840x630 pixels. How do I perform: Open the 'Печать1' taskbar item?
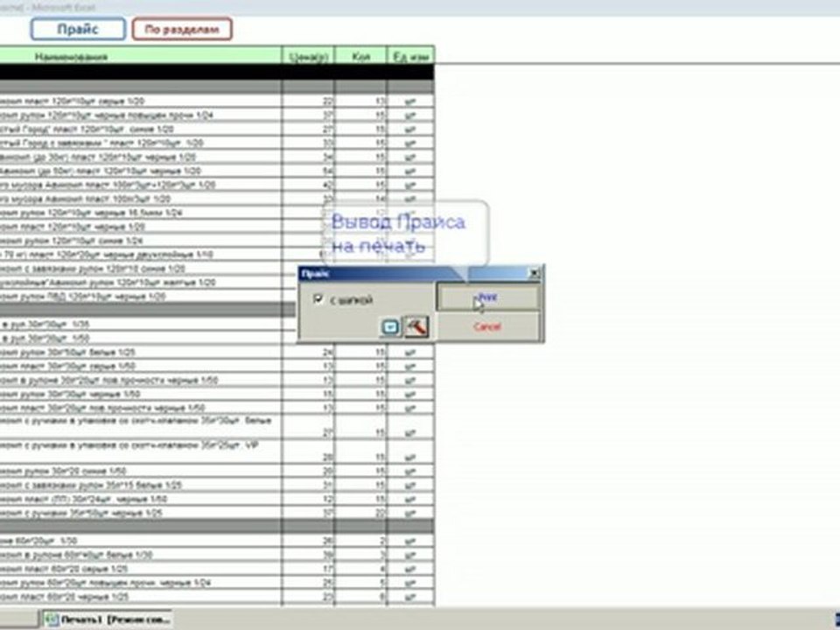pyautogui.click(x=107, y=619)
